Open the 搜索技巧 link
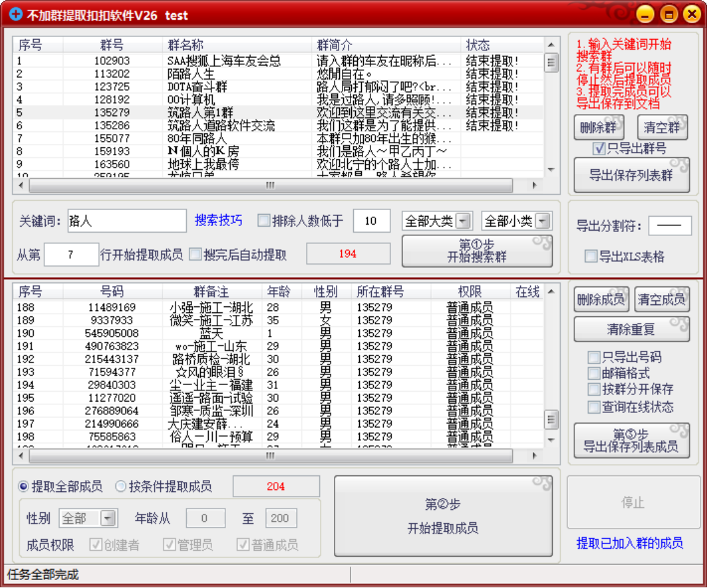 219,220
